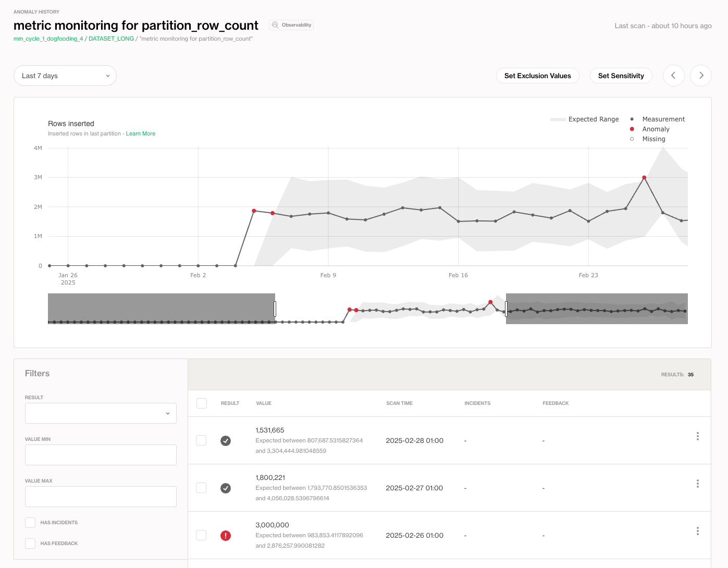Click right handle of timeline range selector
Screen dimensions: 728x568
pyautogui.click(x=506, y=308)
